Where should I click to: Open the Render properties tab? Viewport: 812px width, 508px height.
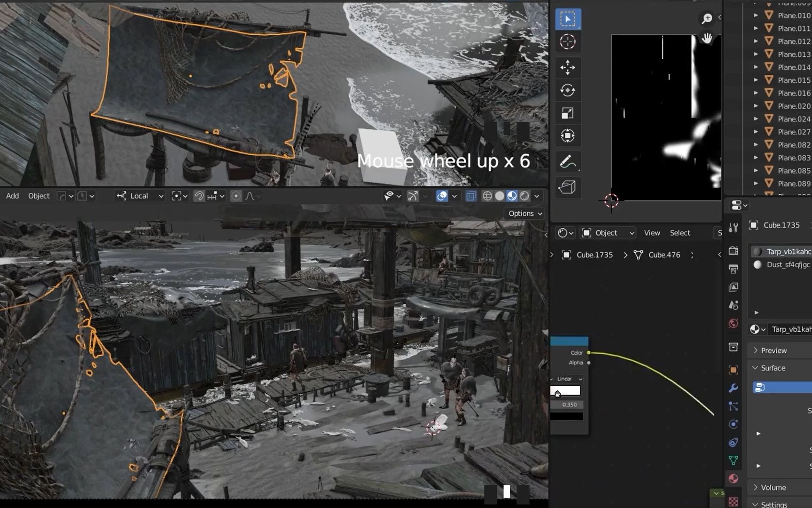(x=733, y=251)
